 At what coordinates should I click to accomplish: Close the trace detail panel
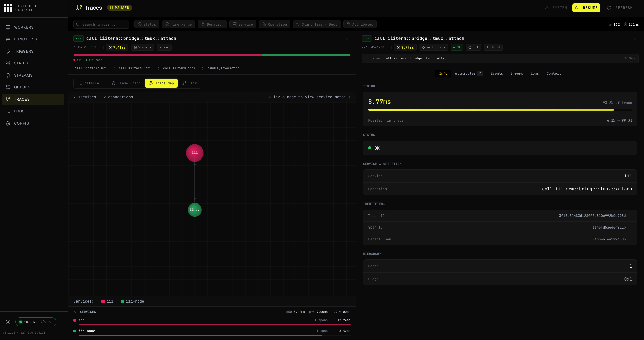tap(347, 39)
